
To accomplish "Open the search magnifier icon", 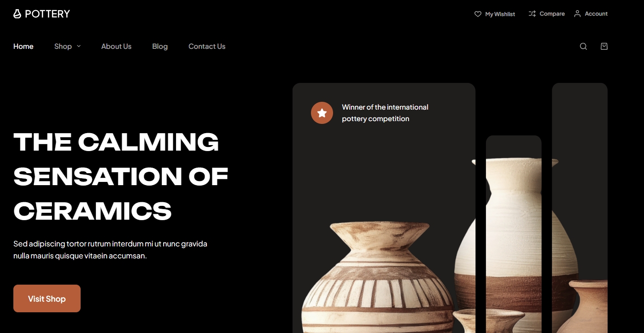I will click(x=583, y=47).
